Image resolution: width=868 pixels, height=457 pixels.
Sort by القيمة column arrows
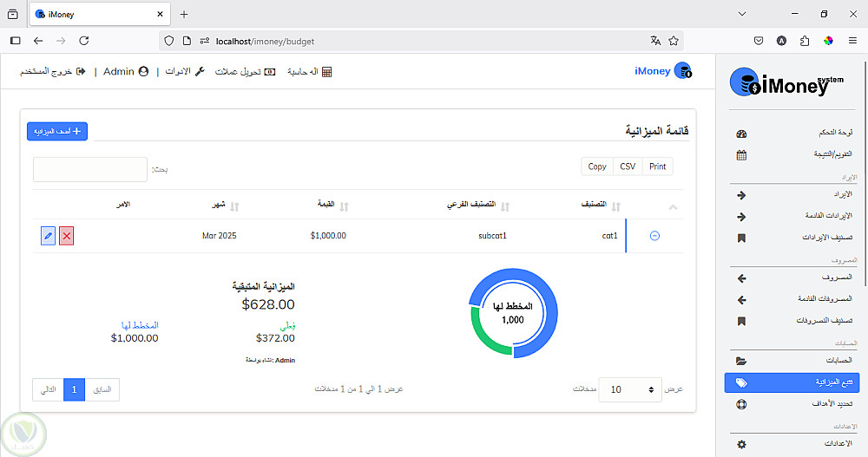[x=344, y=206]
